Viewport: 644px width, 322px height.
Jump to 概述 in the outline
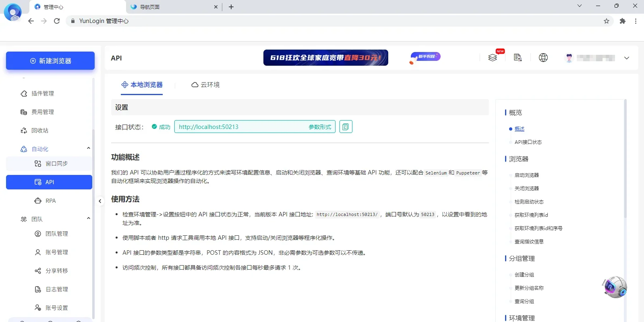[520, 129]
